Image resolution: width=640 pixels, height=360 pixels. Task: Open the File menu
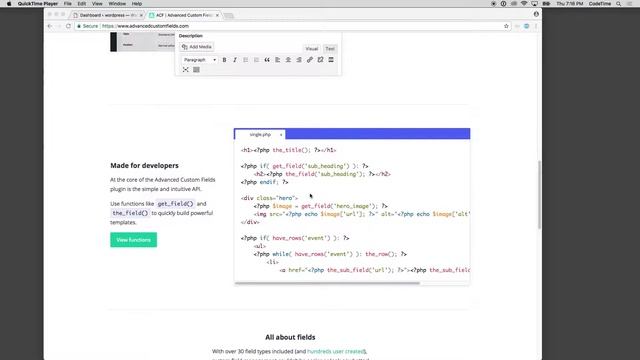click(x=68, y=4)
